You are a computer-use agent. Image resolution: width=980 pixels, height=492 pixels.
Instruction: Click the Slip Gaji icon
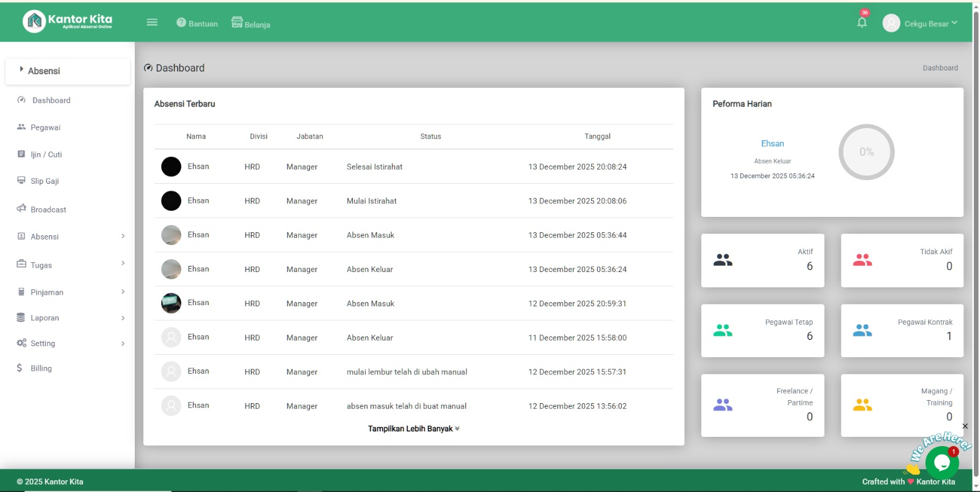pyautogui.click(x=21, y=181)
